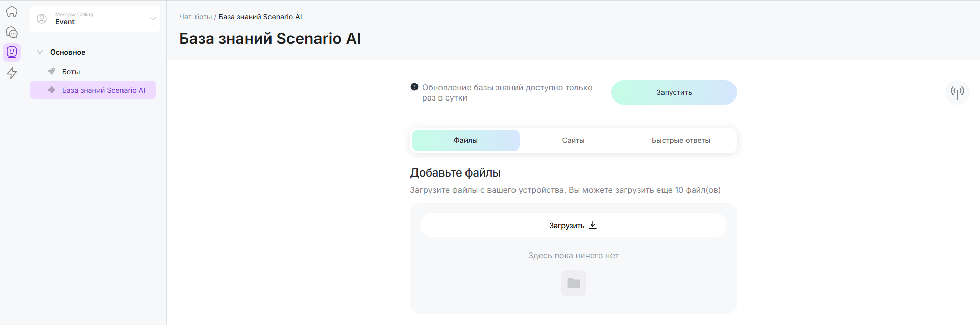Collapse the Основное section chevron
Screen dimensions: 980x325
tap(40, 52)
